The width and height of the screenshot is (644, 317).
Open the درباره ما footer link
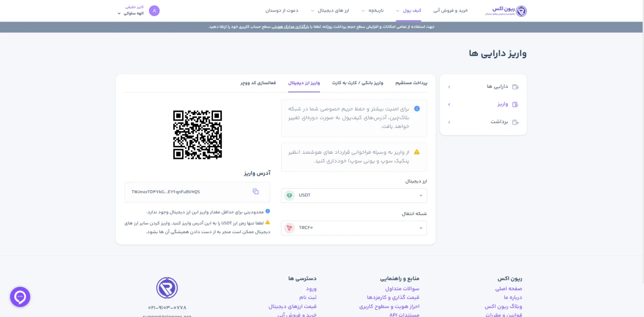[513, 297]
